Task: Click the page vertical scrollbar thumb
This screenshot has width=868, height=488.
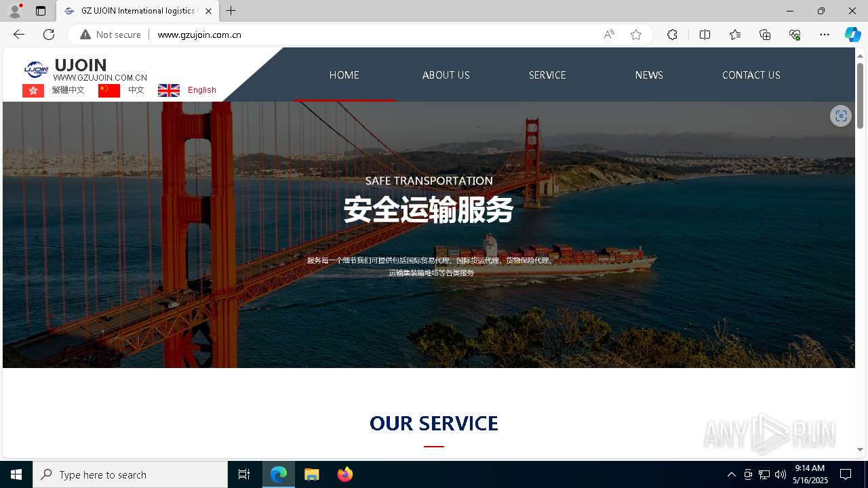Action: [x=860, y=96]
